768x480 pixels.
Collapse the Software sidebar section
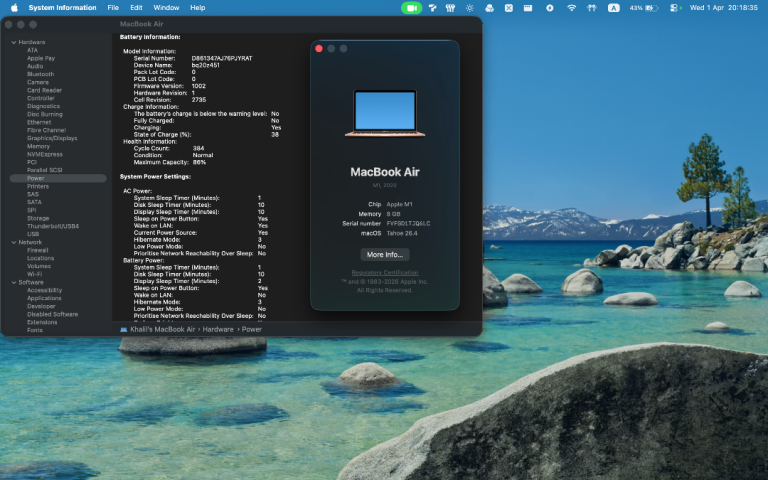coord(13,282)
